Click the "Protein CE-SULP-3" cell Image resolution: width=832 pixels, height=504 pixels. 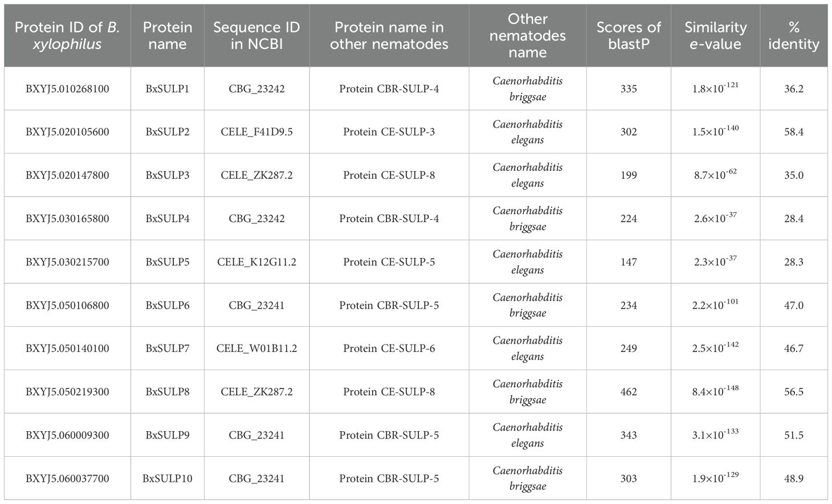389,132
